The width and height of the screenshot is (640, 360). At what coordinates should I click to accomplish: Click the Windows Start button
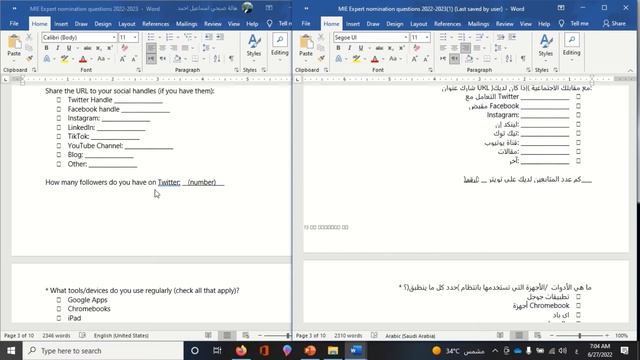coord(11,351)
